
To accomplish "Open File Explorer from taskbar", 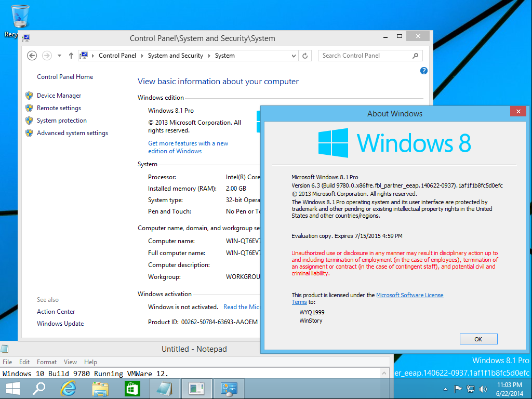I will (x=100, y=389).
